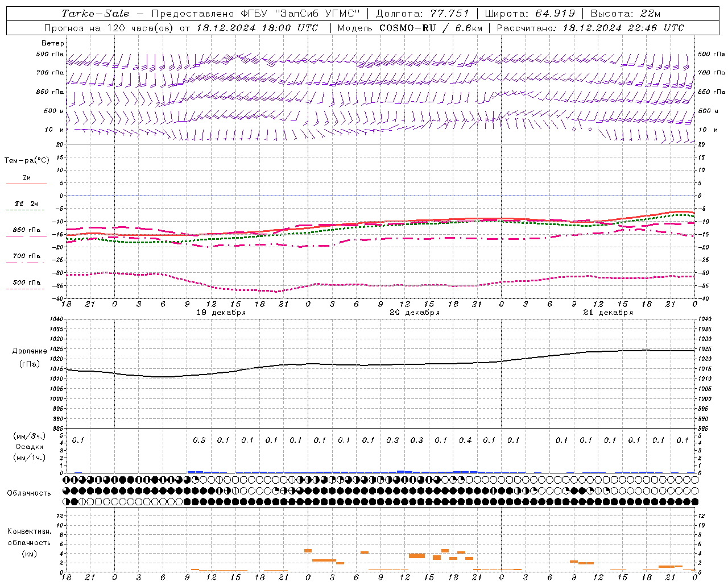This screenshot has height=582, width=728.
Task: Select the 'Широта: 64.919' header field
Action: (x=530, y=14)
